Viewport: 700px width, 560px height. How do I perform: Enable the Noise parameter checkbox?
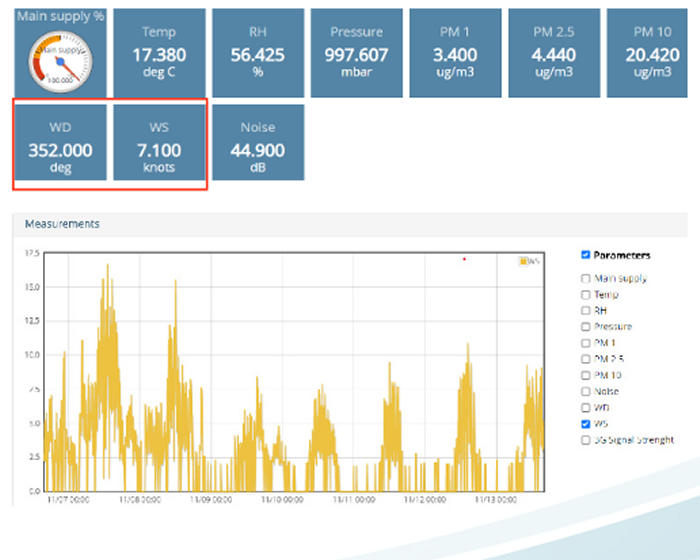pyautogui.click(x=586, y=391)
